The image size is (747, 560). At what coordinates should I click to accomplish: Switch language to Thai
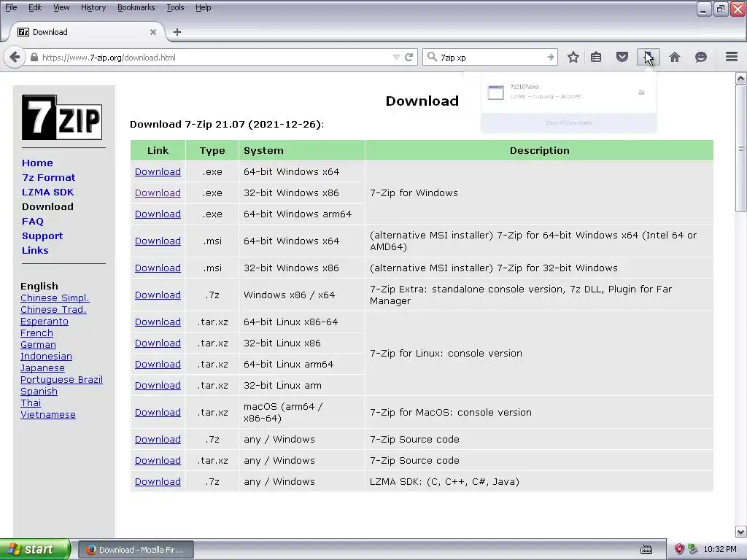click(31, 402)
